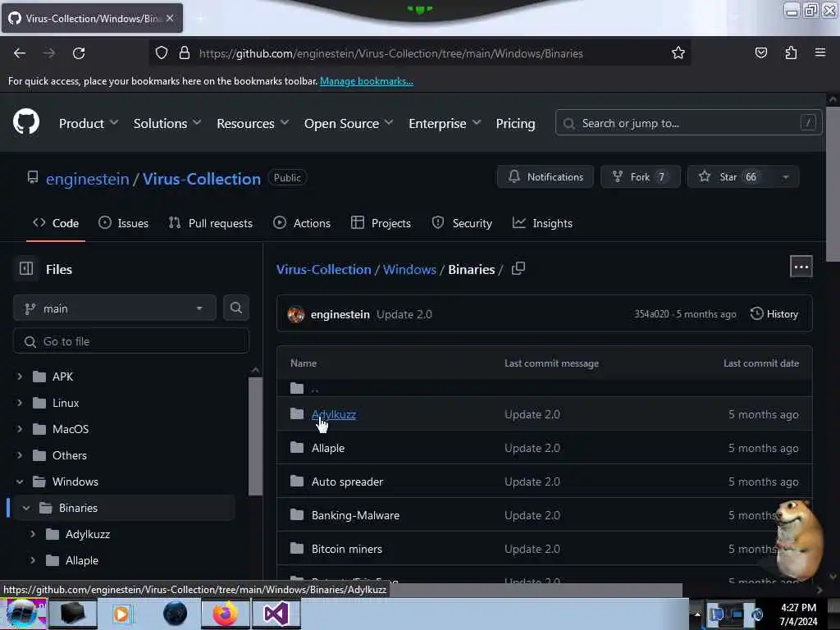The height and width of the screenshot is (630, 840).
Task: Switch to the Code tab
Action: click(x=56, y=223)
